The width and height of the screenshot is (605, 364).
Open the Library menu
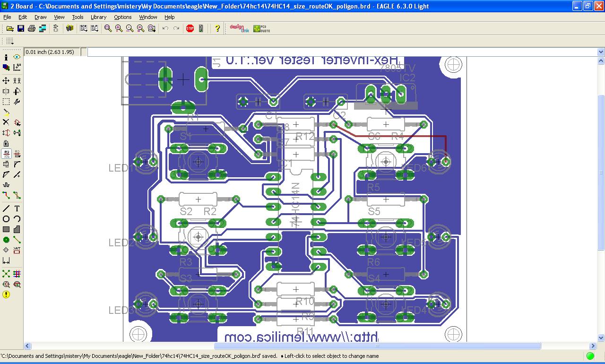(x=98, y=17)
